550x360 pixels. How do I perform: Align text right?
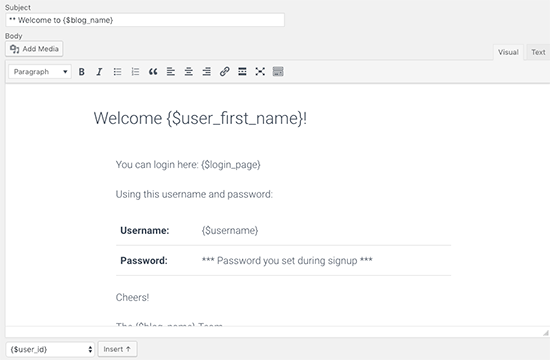(x=207, y=72)
